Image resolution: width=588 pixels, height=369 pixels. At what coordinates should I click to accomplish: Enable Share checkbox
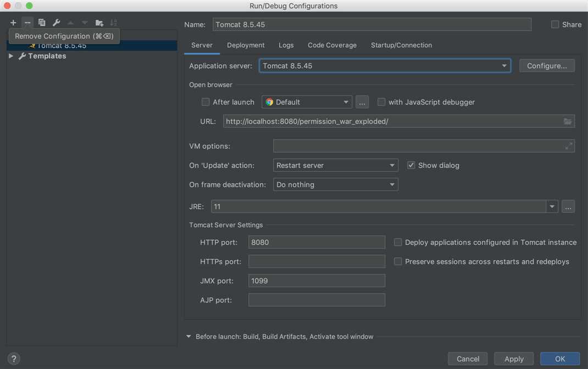(x=555, y=24)
